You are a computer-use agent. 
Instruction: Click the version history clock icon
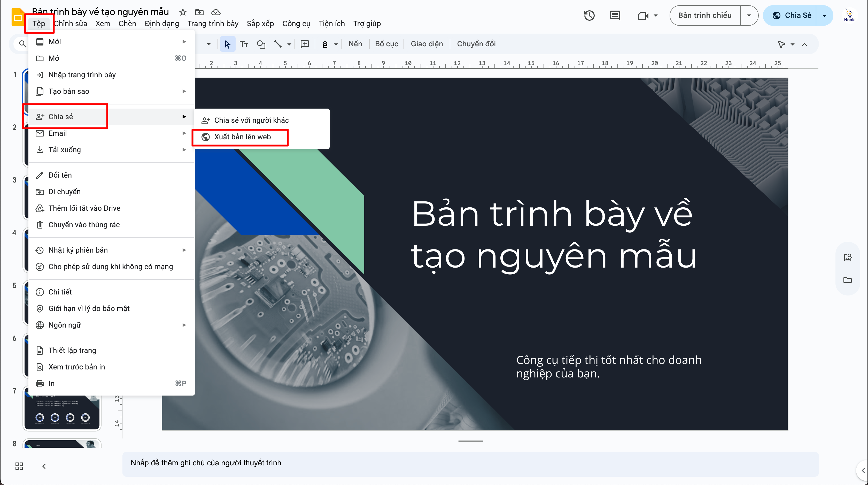589,16
